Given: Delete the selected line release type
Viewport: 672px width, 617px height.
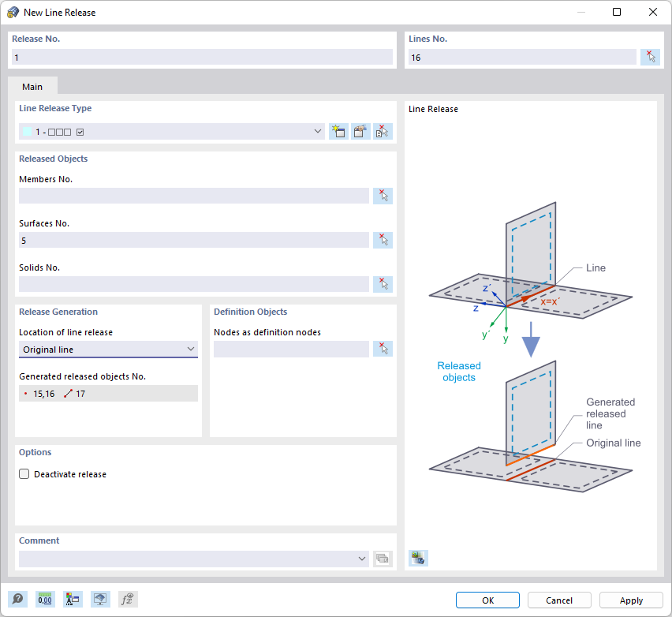Looking at the screenshot, I should (x=382, y=131).
